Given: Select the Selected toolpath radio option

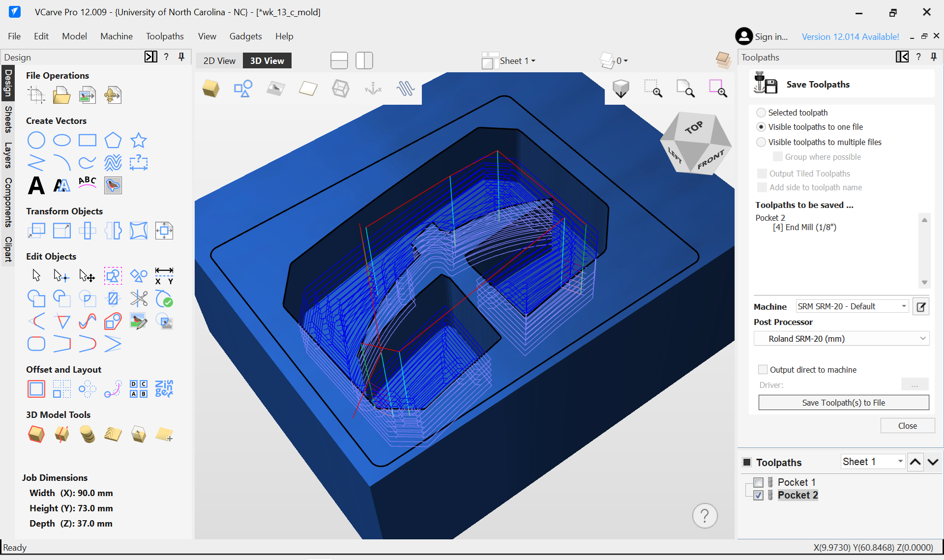Looking at the screenshot, I should (x=761, y=113).
